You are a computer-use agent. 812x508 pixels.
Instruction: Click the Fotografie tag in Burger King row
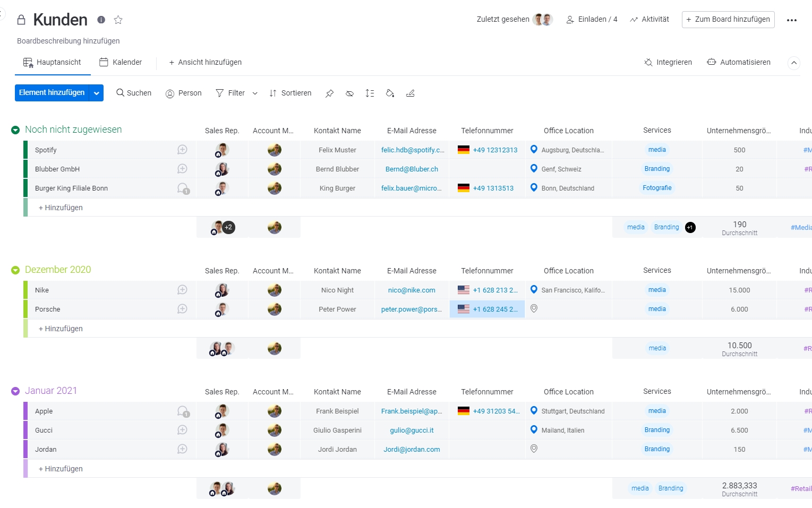[x=657, y=188]
